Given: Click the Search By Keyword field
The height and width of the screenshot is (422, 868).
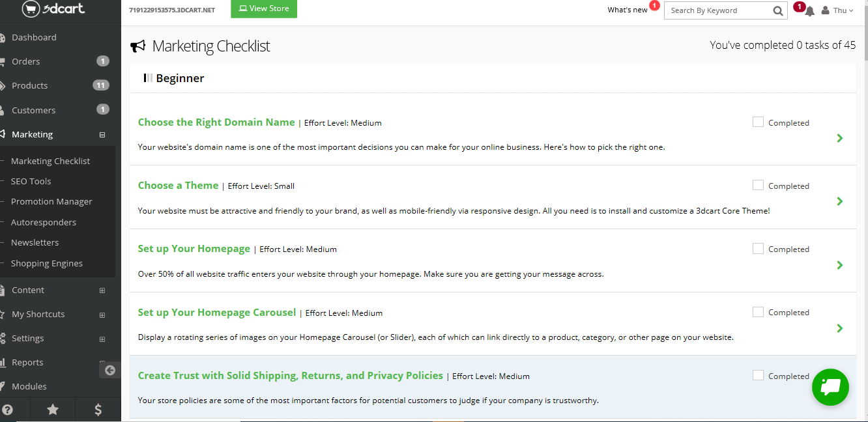Looking at the screenshot, I should tap(717, 10).
